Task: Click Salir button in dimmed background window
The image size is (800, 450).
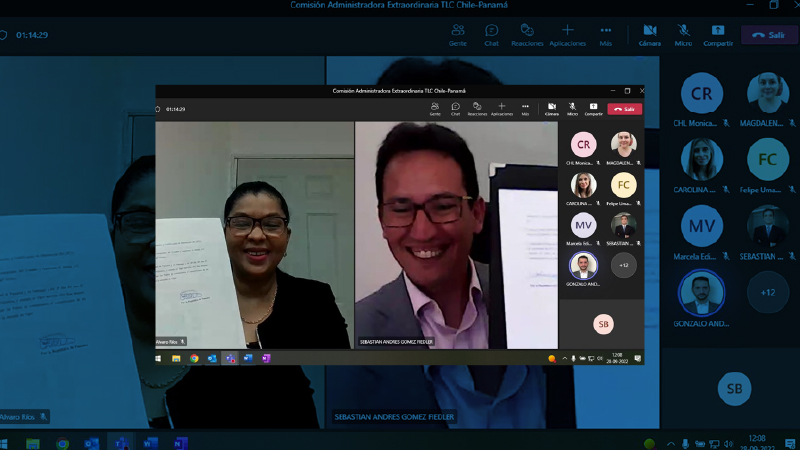Action: 769,35
